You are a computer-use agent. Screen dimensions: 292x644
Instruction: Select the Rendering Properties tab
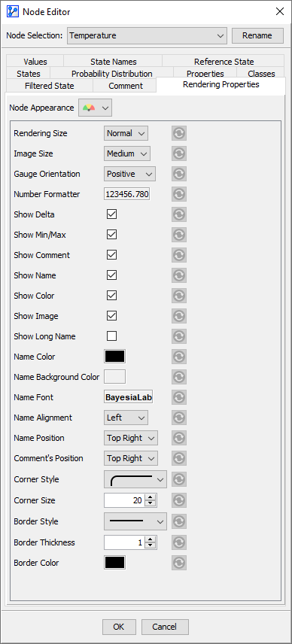coord(221,84)
